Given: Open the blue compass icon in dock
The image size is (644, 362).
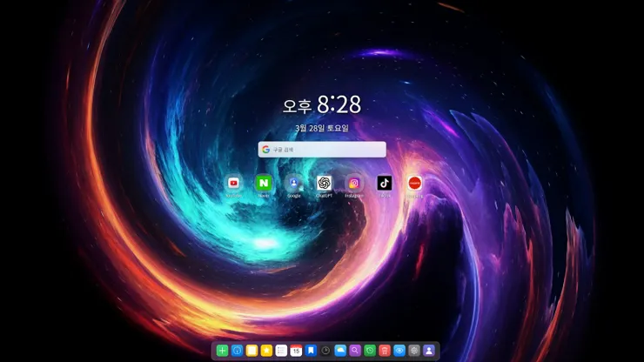Looking at the screenshot, I should point(237,351).
